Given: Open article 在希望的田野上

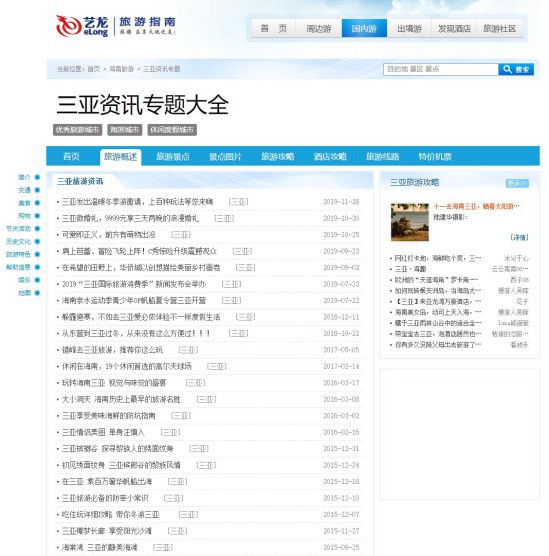Looking at the screenshot, I should pyautogui.click(x=141, y=267).
